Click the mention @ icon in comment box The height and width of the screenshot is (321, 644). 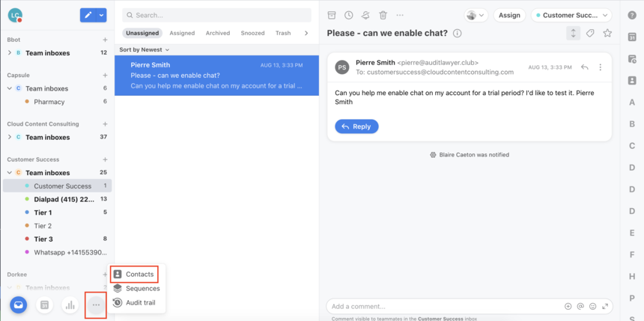(580, 306)
